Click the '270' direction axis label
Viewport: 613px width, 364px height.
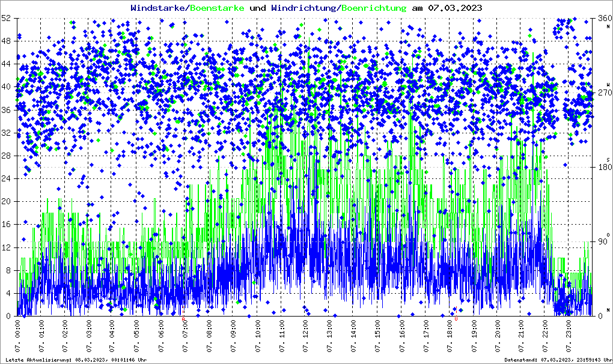click(605, 93)
